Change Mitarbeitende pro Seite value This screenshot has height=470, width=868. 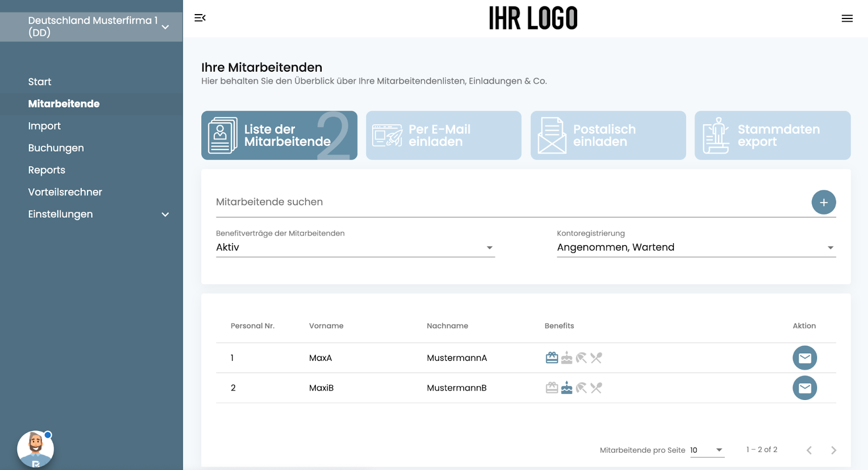pos(707,450)
